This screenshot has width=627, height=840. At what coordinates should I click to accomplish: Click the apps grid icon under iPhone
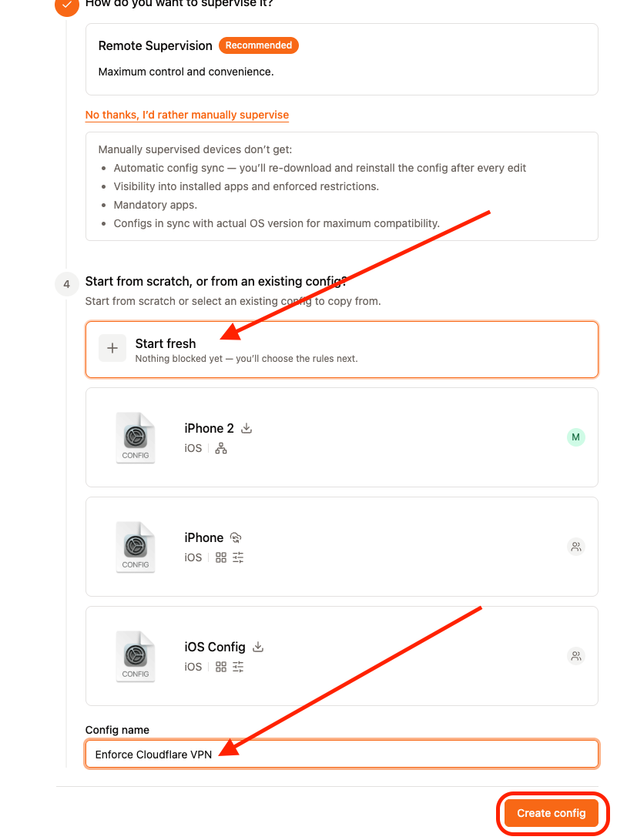pos(221,557)
